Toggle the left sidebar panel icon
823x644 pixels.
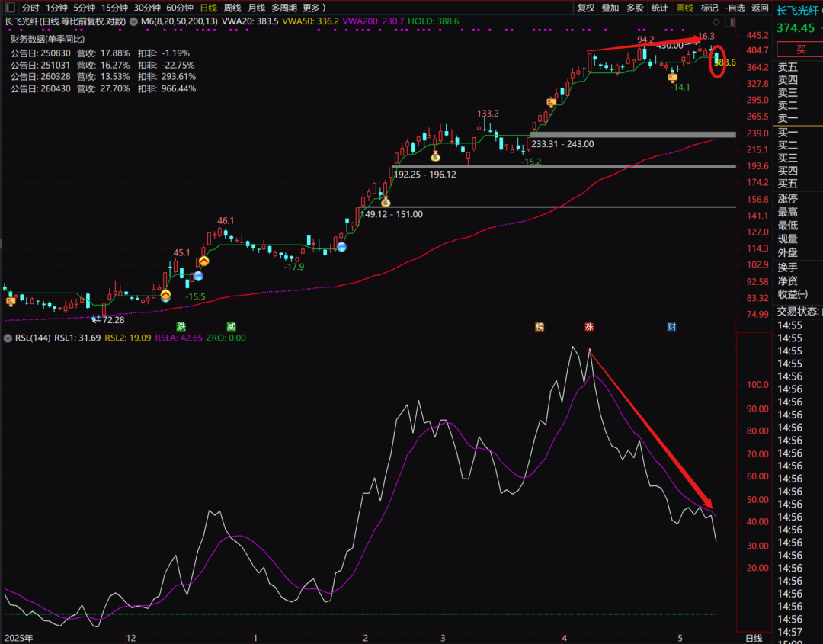10,8
